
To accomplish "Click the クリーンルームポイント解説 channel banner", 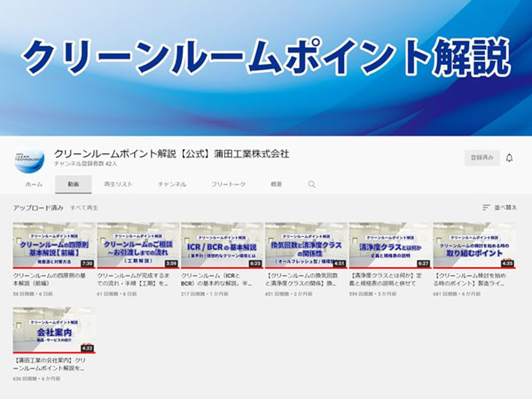I will point(266,68).
